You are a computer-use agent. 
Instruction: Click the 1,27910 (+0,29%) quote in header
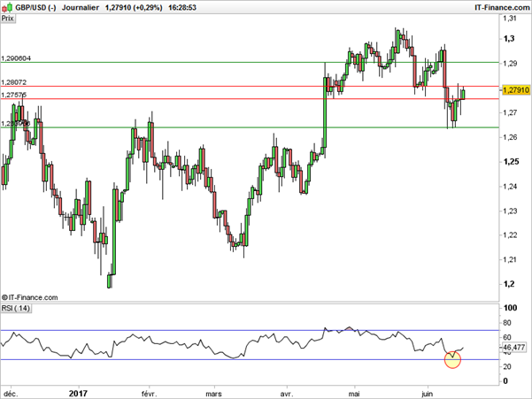coord(134,7)
